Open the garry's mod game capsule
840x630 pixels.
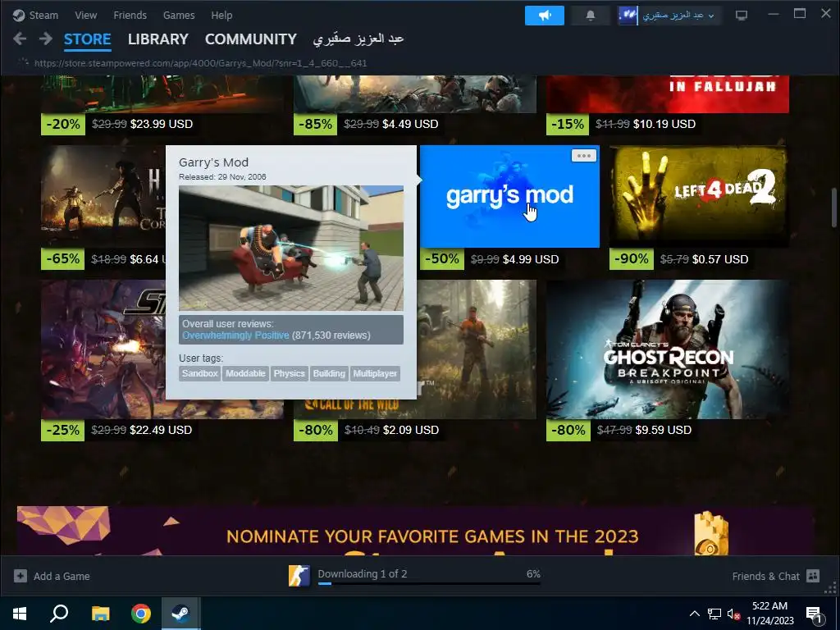[x=509, y=196]
